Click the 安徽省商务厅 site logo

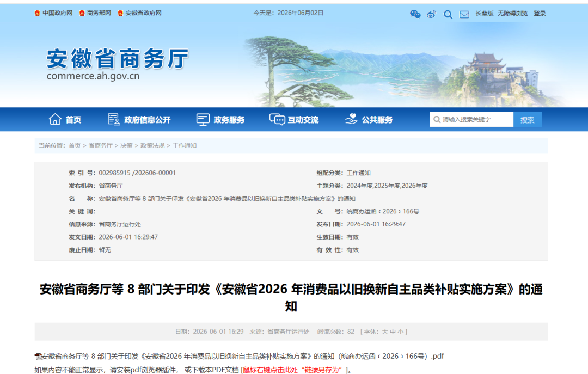tap(118, 59)
